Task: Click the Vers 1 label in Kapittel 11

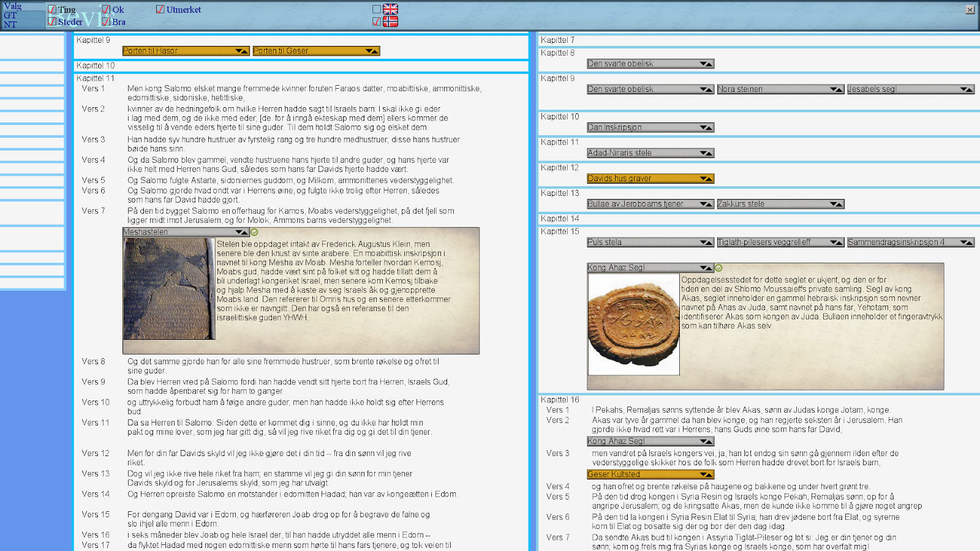Action: pyautogui.click(x=94, y=89)
